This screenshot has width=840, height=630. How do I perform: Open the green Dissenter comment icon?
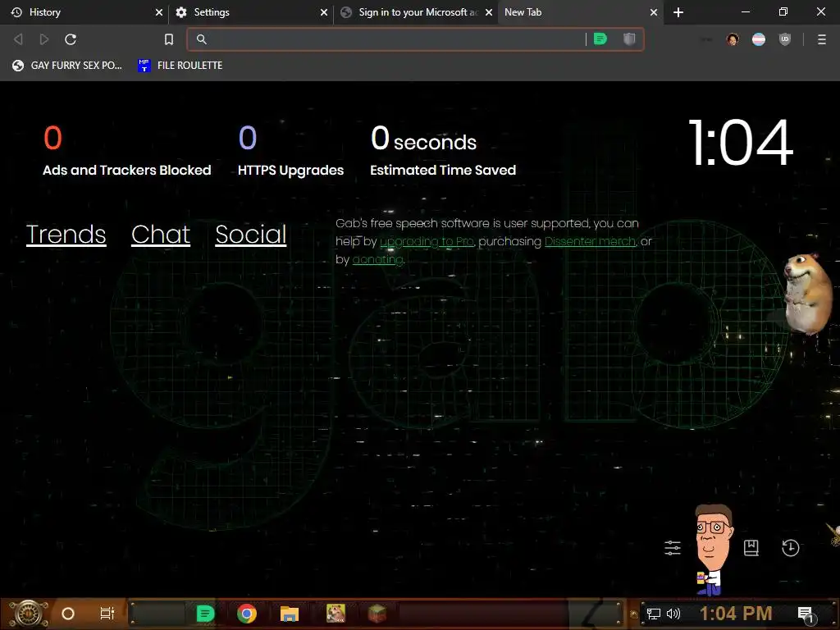click(600, 39)
